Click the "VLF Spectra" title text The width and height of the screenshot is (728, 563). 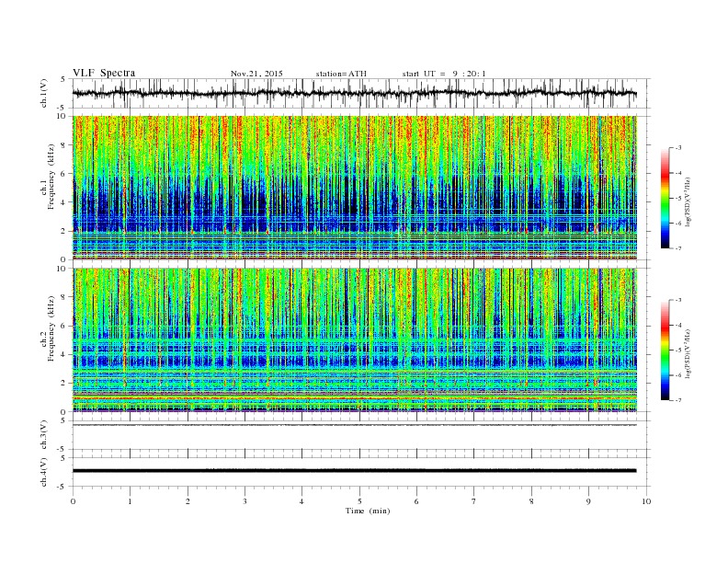[x=104, y=73]
